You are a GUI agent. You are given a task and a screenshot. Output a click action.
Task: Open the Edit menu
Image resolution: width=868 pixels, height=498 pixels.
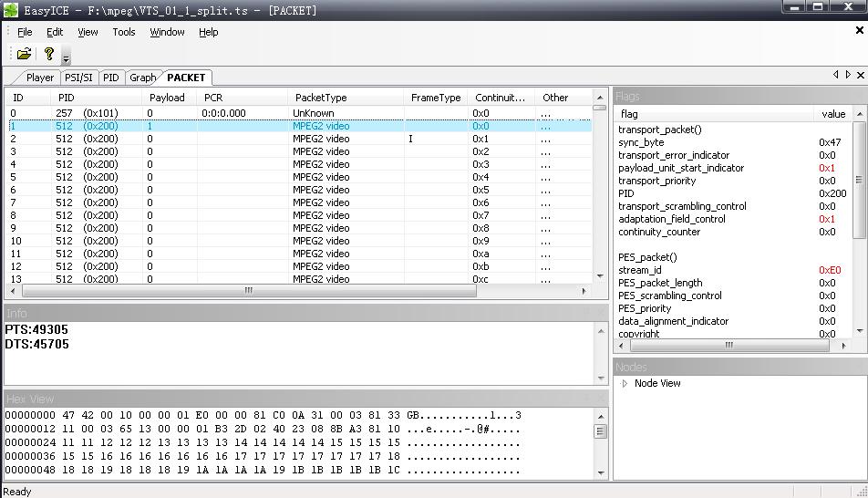[55, 32]
